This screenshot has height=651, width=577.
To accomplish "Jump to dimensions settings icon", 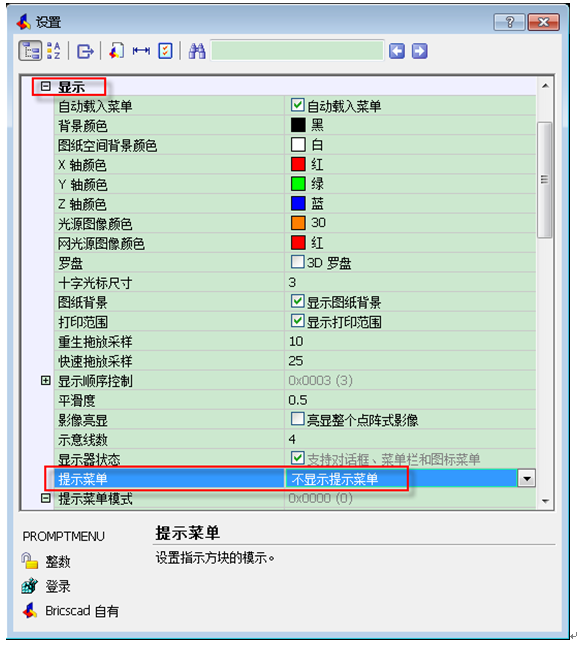I will click(141, 51).
